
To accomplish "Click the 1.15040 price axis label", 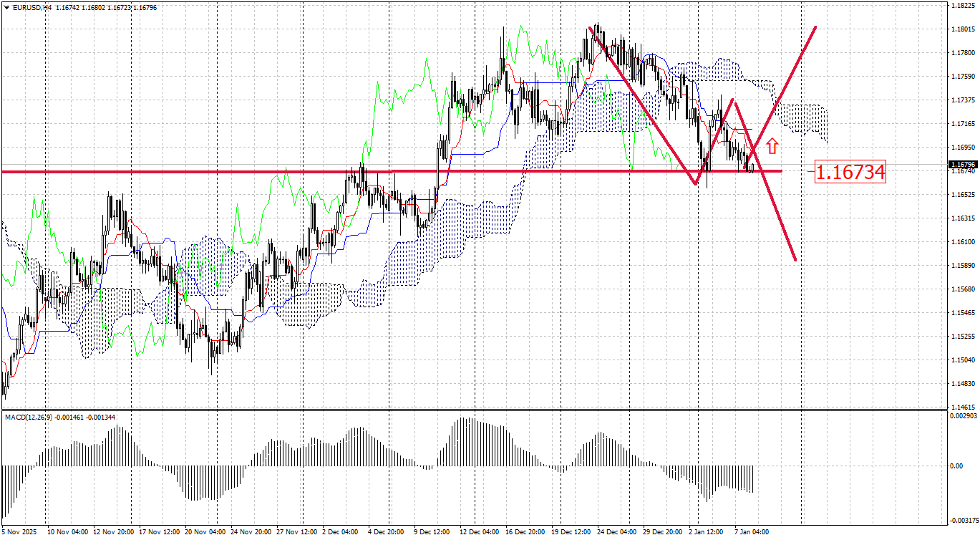I will pos(963,360).
